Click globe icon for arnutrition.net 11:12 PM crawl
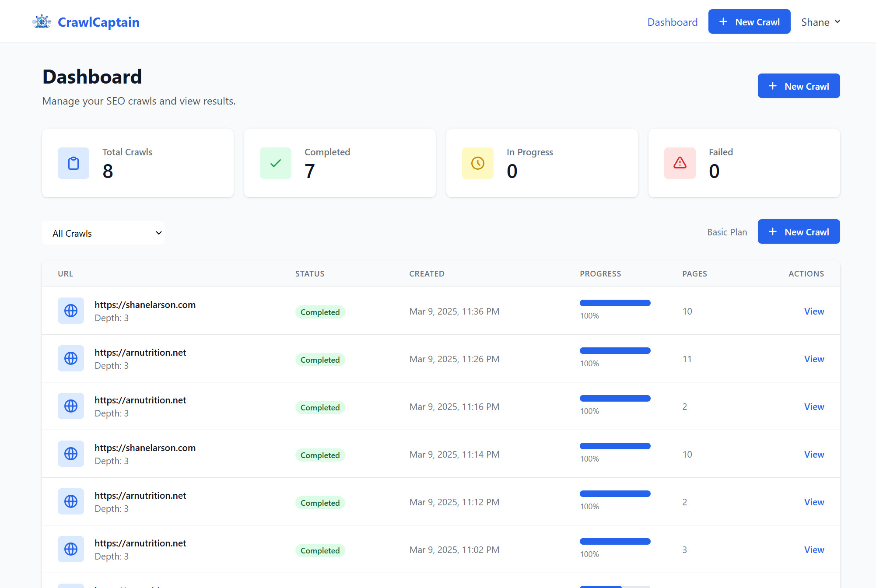 tap(71, 501)
